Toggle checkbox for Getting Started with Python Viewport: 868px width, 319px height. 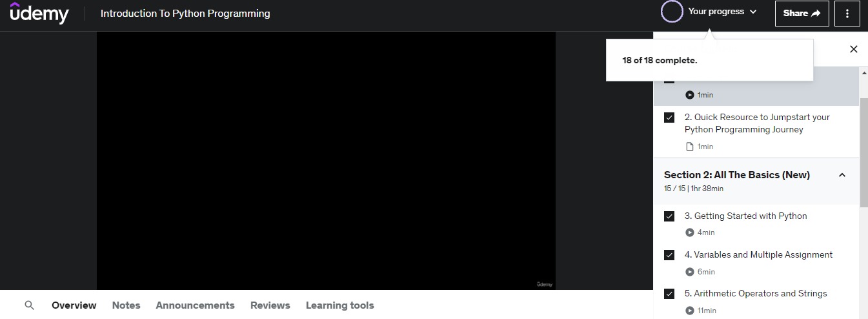click(669, 216)
